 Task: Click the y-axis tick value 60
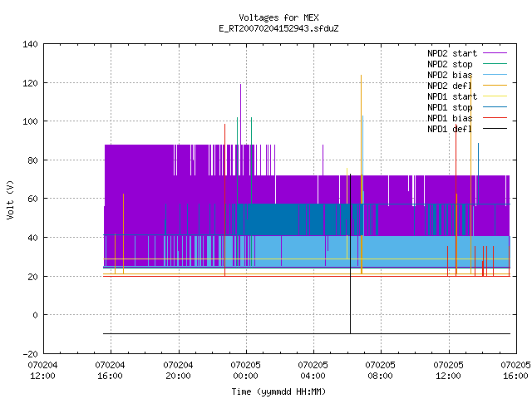pyautogui.click(x=32, y=199)
